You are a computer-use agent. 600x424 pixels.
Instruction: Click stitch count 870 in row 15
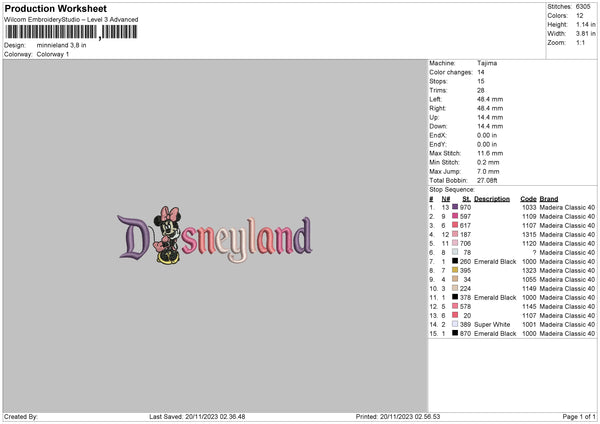tap(465, 334)
